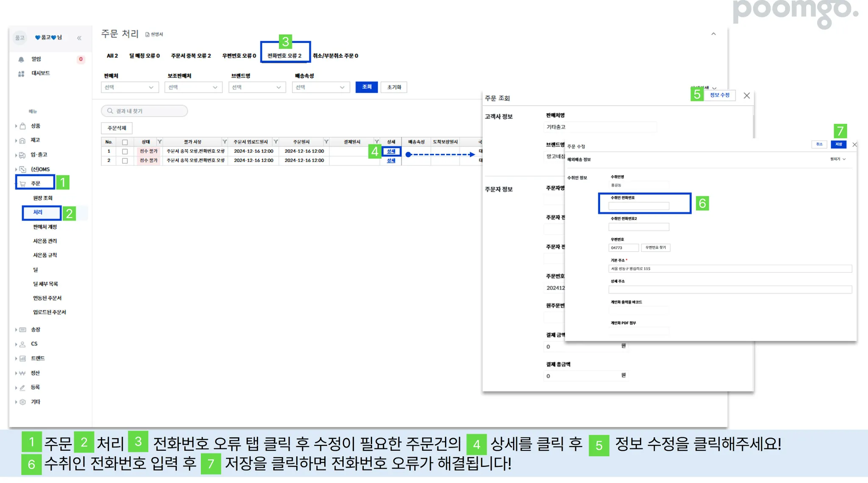Check the checkbox for order row 2
This screenshot has width=868, height=483.
tap(125, 161)
